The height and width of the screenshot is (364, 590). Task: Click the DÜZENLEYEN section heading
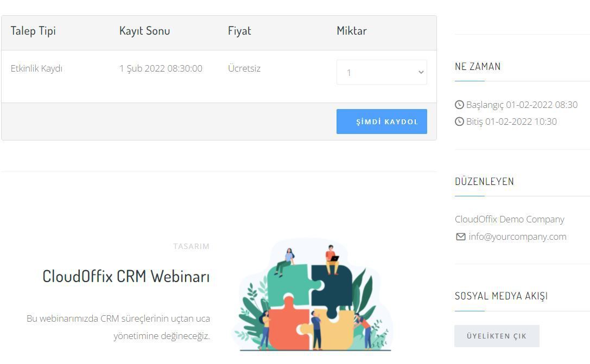pyautogui.click(x=484, y=181)
